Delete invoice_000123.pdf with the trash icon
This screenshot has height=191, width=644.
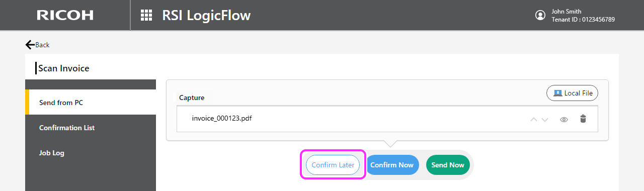pos(583,119)
